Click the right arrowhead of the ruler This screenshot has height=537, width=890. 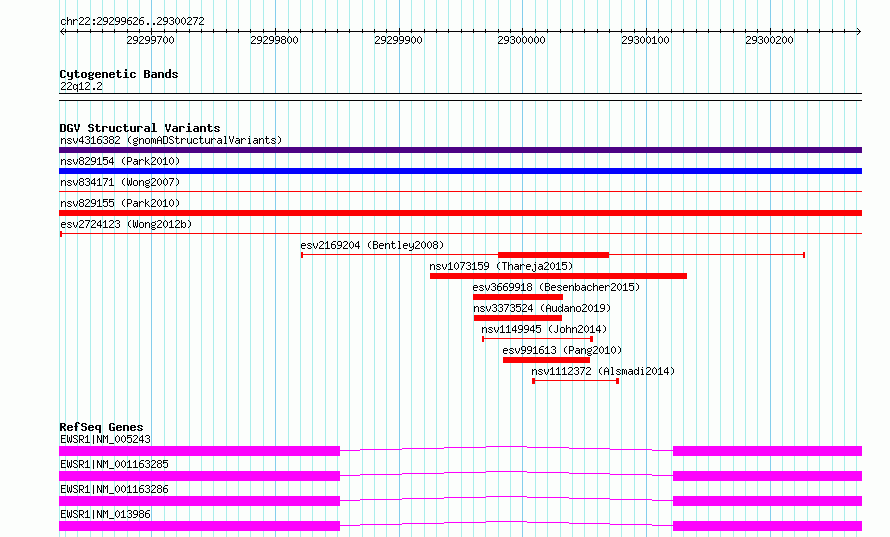coord(859,31)
